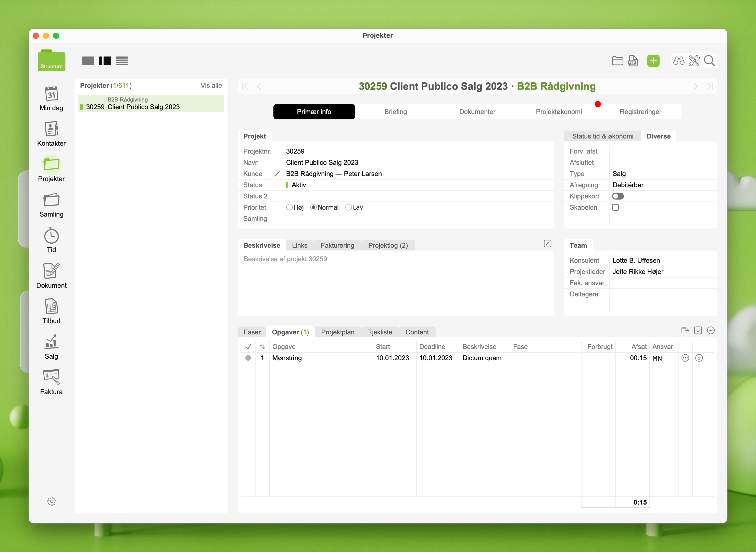
Task: Select Høj priority radio button
Action: [x=289, y=207]
